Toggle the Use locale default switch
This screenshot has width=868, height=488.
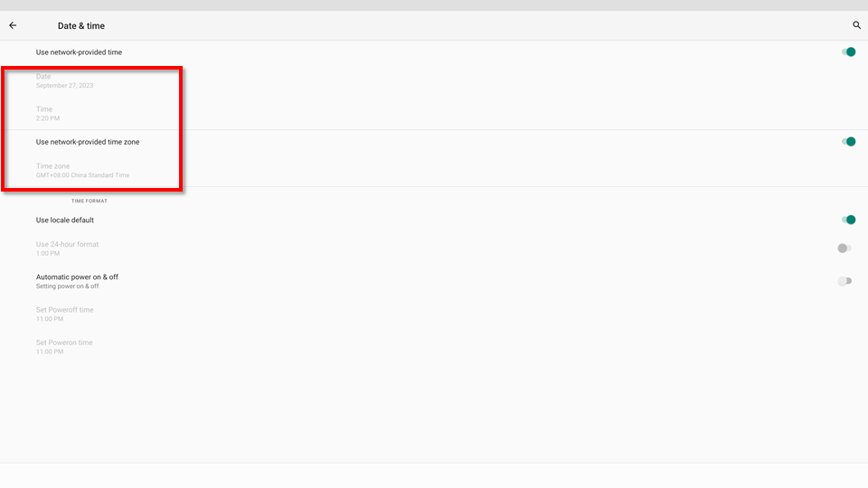(x=847, y=220)
